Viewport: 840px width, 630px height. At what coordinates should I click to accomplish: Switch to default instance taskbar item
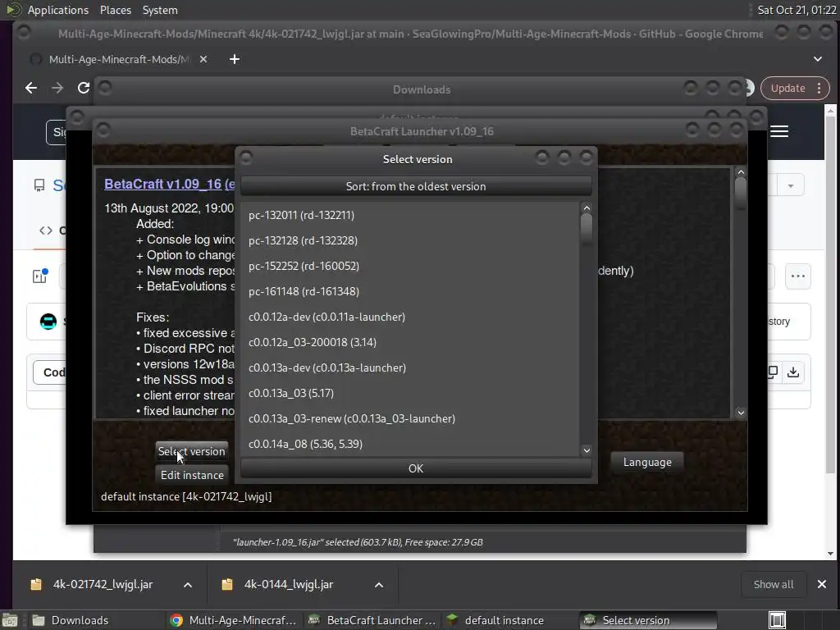(x=509, y=620)
